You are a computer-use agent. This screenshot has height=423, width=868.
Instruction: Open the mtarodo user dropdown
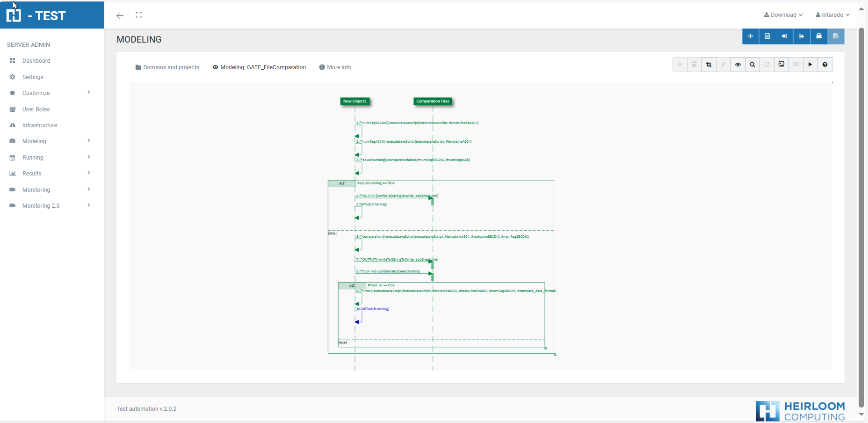point(832,15)
